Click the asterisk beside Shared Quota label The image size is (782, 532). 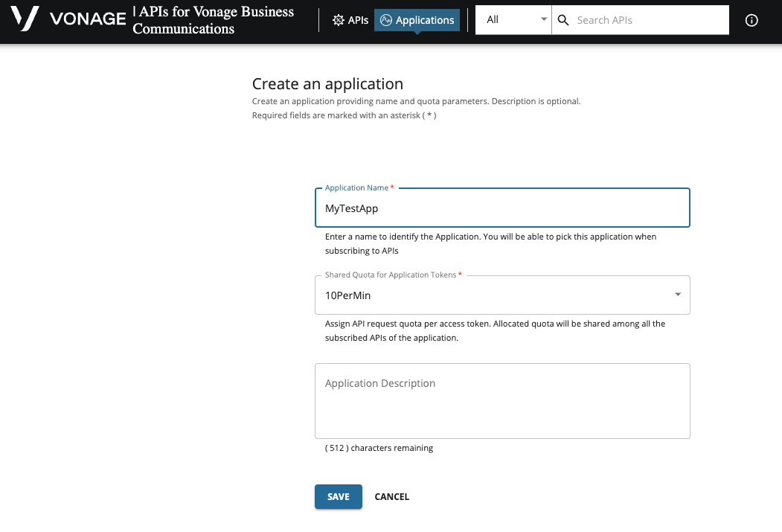(459, 274)
